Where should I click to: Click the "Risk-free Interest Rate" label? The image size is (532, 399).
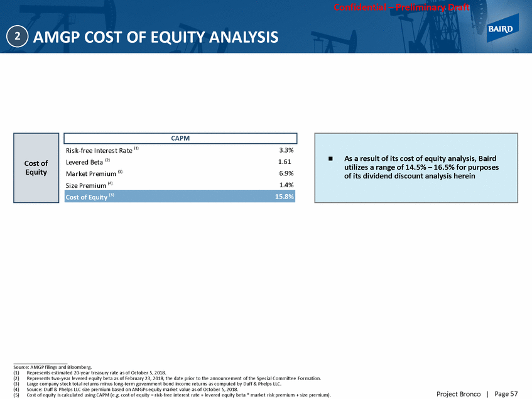[102, 150]
